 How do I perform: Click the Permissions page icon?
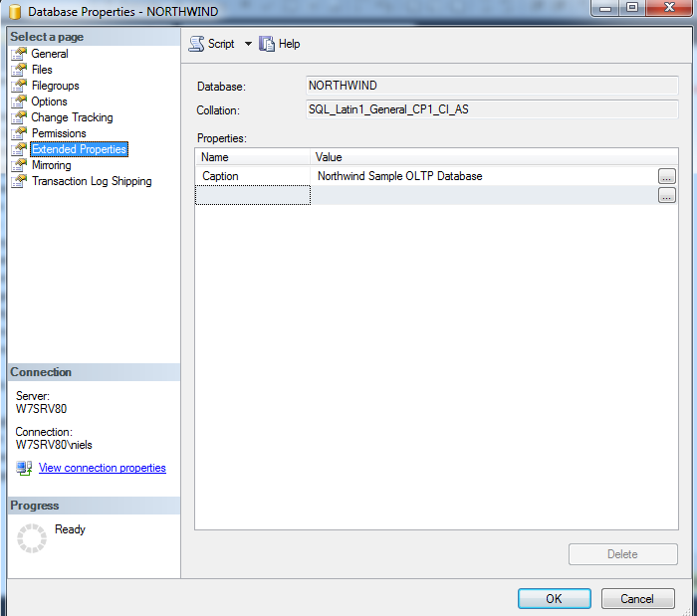19,133
